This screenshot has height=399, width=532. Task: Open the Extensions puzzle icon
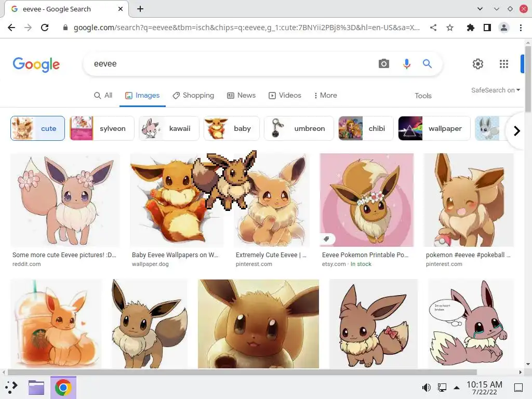pos(470,28)
